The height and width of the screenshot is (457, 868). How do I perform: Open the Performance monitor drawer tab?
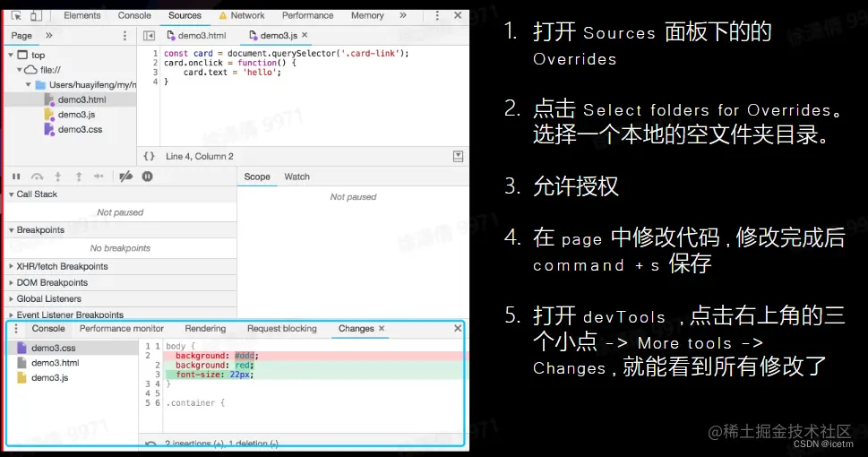click(121, 329)
